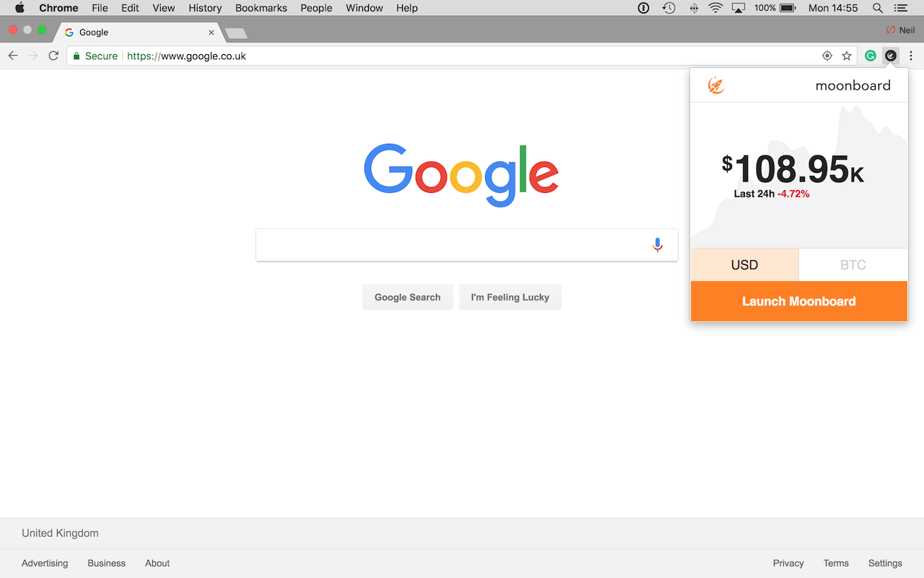This screenshot has height=578, width=924.
Task: Click the moonboard title text in popup
Action: tap(853, 85)
